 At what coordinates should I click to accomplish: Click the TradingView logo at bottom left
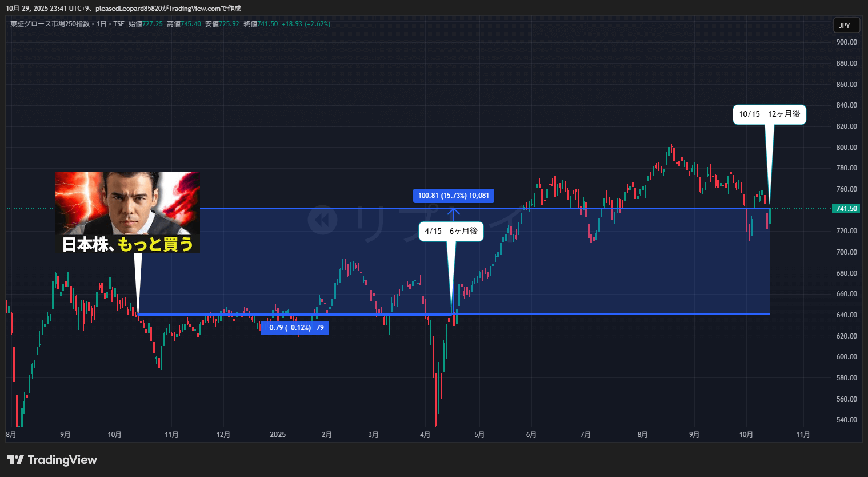point(52,460)
